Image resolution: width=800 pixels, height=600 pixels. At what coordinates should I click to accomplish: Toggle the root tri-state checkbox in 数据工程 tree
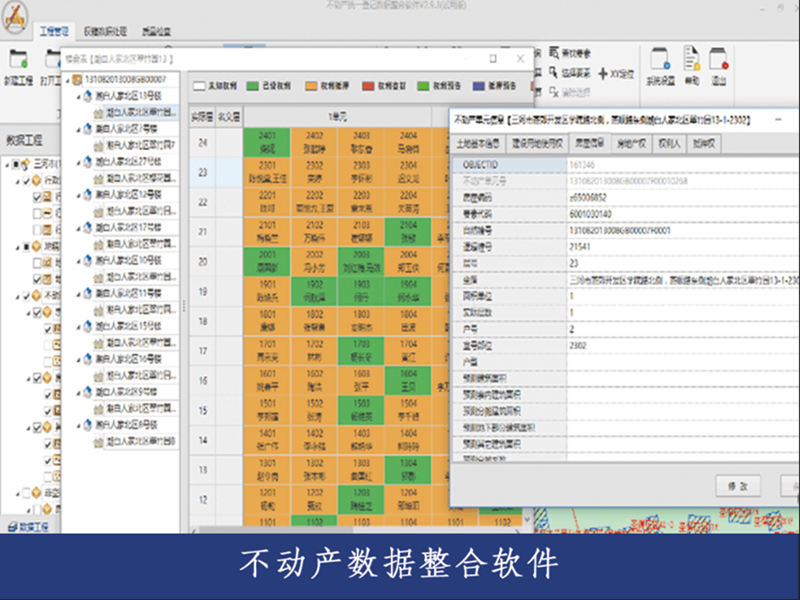pos(17,164)
